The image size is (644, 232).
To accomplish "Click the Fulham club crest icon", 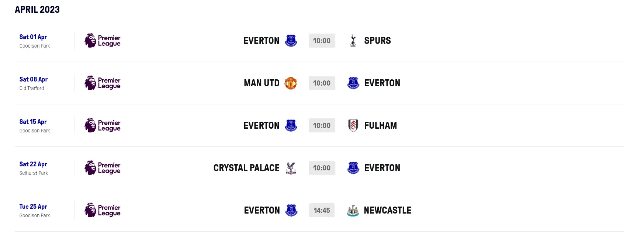I will click(353, 125).
